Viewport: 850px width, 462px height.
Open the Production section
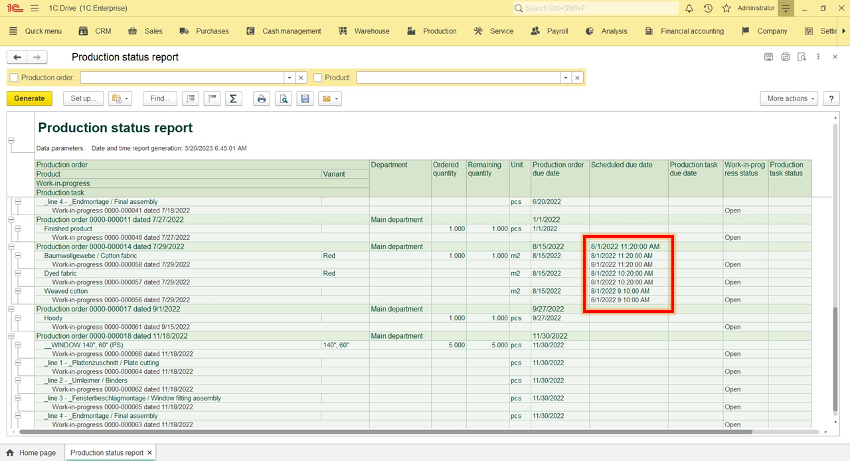tap(432, 31)
